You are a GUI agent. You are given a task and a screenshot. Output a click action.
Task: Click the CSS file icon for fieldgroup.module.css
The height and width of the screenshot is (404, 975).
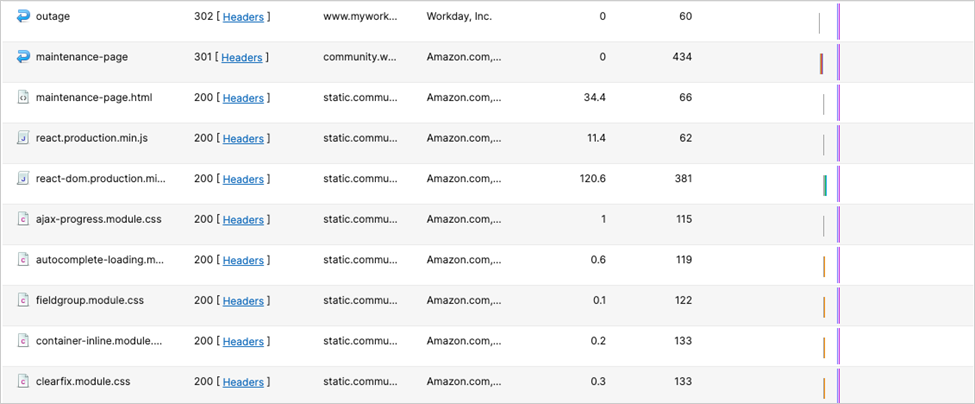[24, 300]
